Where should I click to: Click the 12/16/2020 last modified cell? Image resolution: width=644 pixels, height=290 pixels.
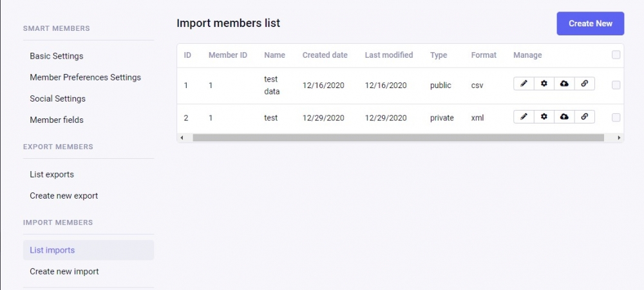tap(386, 86)
